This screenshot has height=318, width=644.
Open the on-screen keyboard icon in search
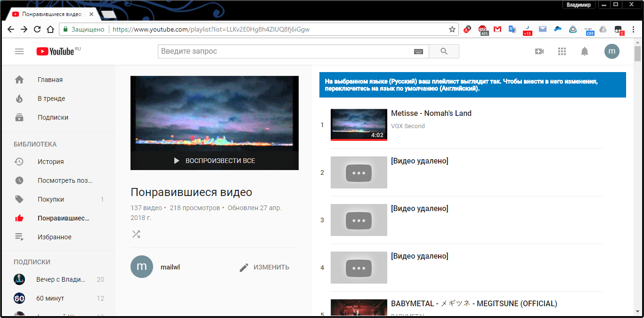click(x=418, y=51)
